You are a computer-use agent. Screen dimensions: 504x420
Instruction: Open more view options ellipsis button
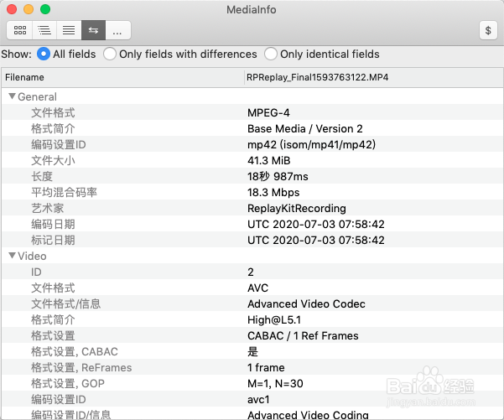point(117,30)
